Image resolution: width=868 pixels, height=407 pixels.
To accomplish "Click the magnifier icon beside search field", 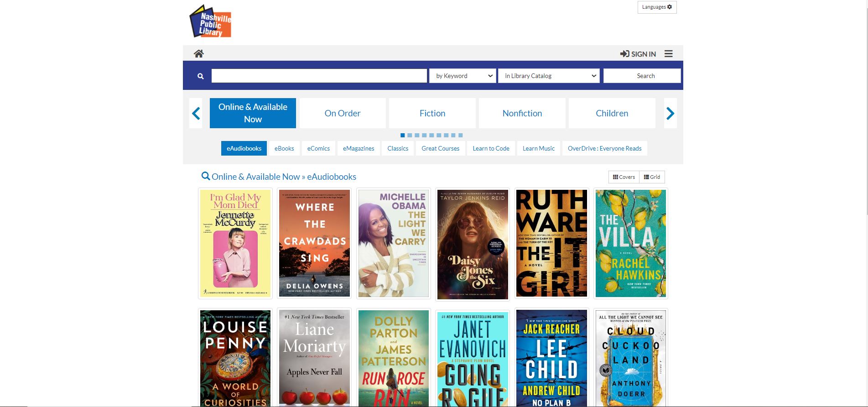I will tap(200, 76).
